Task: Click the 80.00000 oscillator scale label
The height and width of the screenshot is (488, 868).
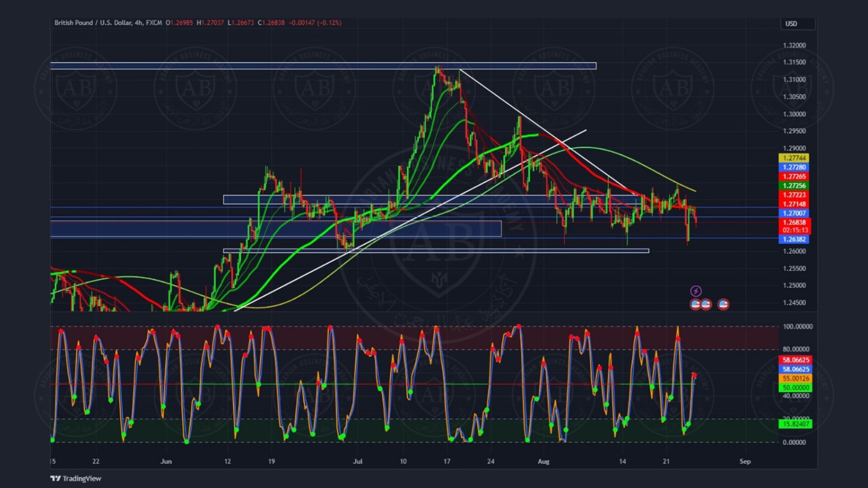Action: click(796, 349)
